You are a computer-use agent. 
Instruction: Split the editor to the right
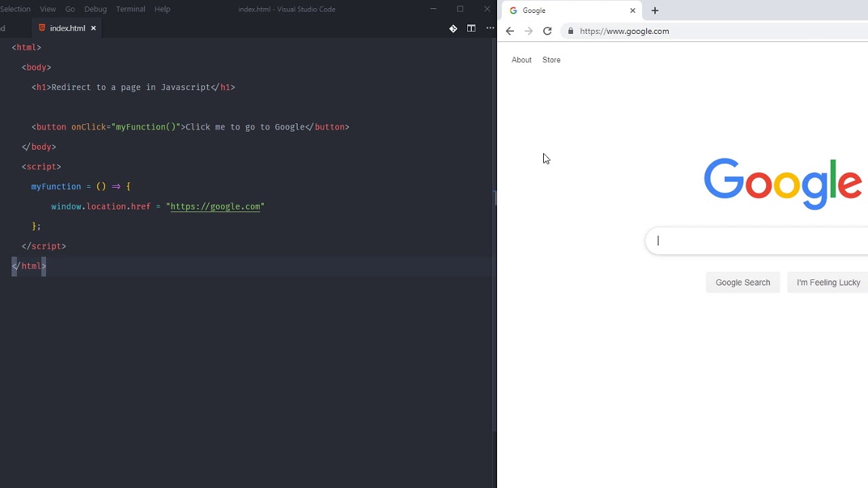pyautogui.click(x=471, y=28)
